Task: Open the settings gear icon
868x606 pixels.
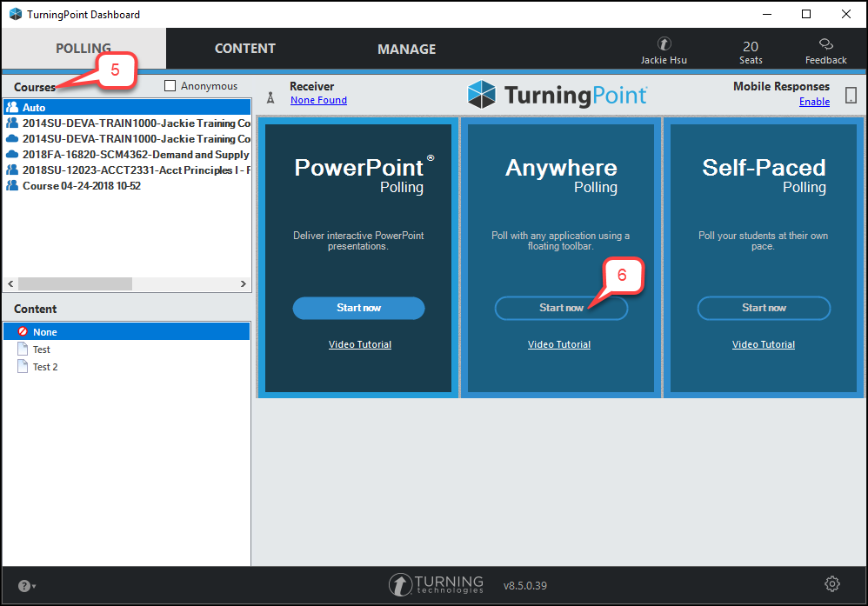Action: (x=832, y=584)
